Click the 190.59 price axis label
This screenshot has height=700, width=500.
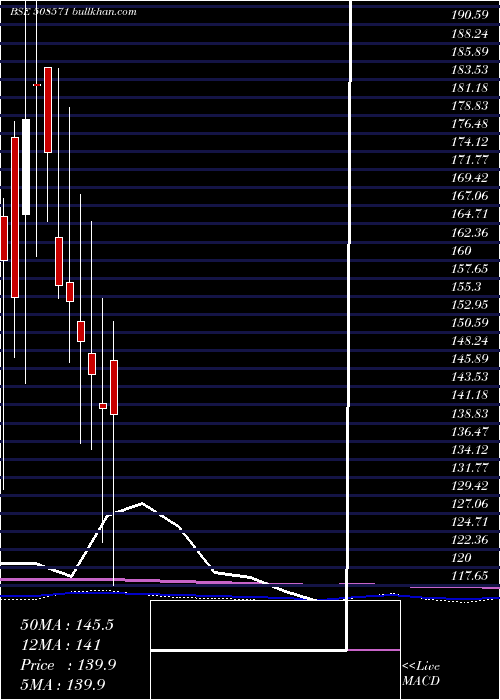tap(469, 16)
